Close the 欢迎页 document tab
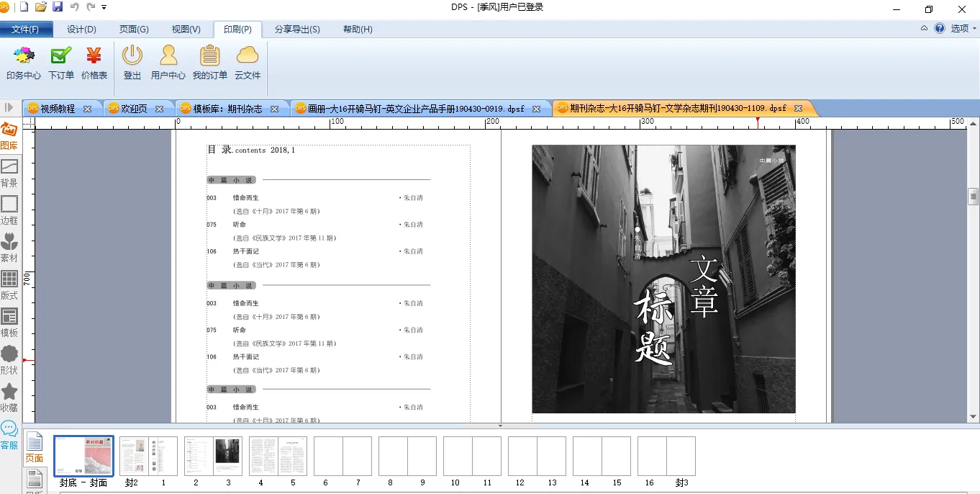The image size is (980, 494). tap(160, 109)
